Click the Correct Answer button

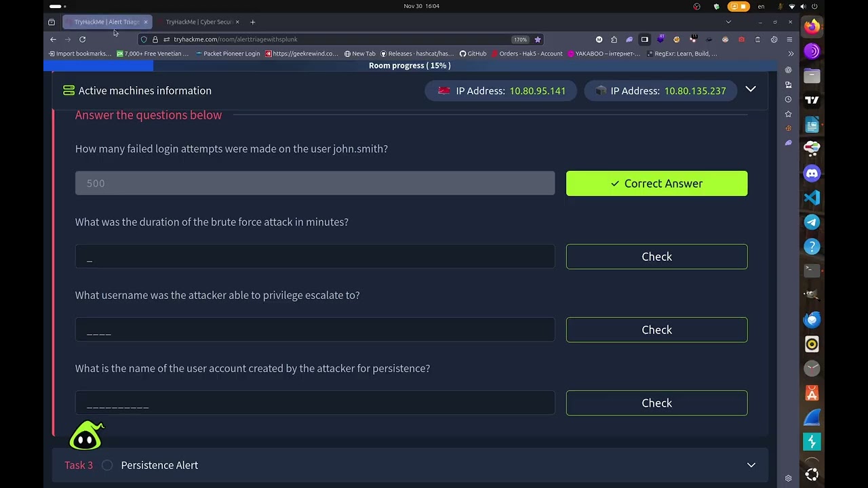[656, 183]
